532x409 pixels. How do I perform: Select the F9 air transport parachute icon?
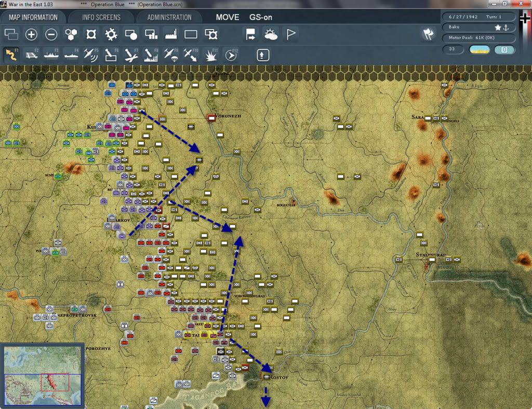click(171, 55)
